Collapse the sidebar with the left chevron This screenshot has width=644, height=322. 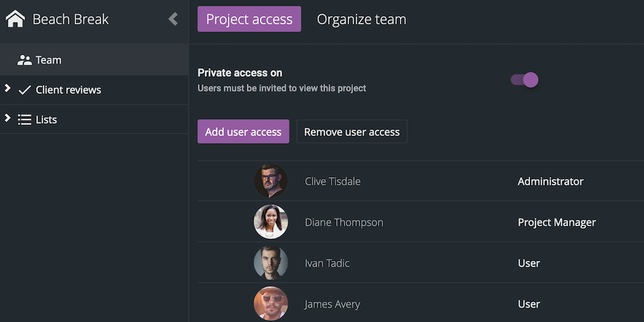click(x=173, y=19)
